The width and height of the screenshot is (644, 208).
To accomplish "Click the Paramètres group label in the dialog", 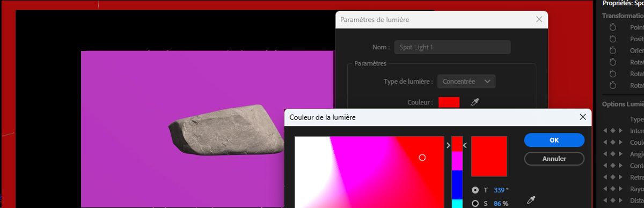I will pos(370,63).
